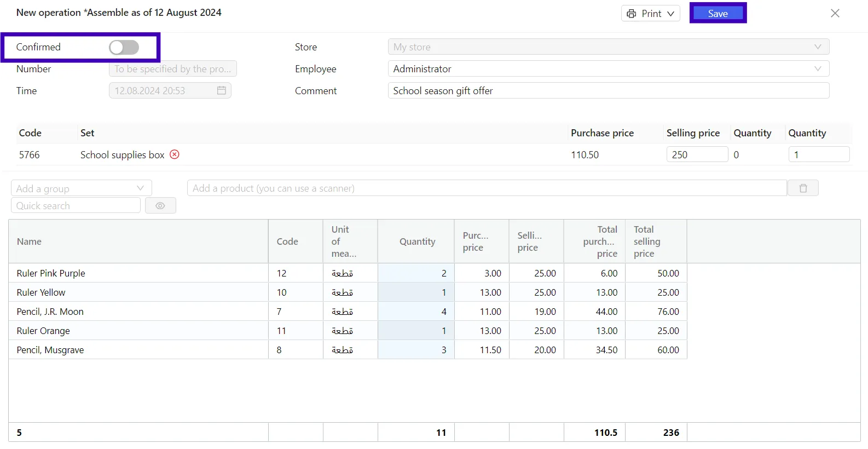The width and height of the screenshot is (868, 449).
Task: Expand the Print dropdown arrow
Action: [670, 14]
